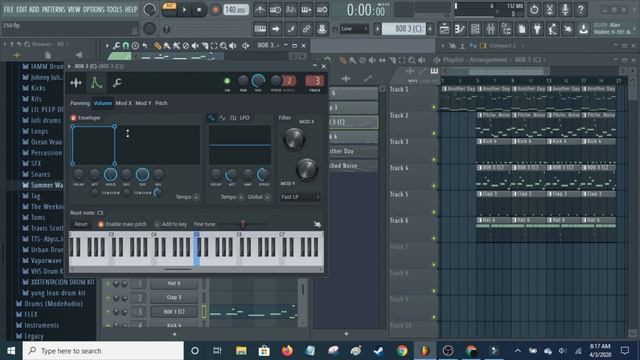Select the Hat 6 channel button
The image size is (640, 360).
[x=174, y=283]
